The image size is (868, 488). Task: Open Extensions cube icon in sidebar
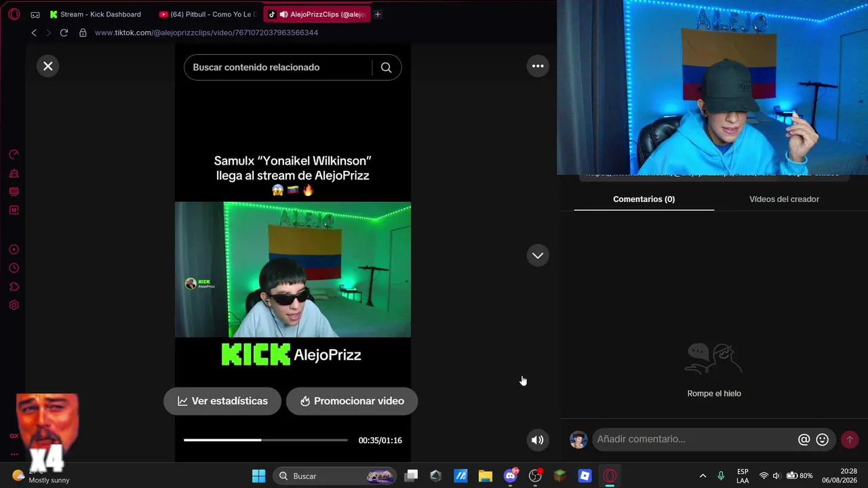tap(14, 287)
